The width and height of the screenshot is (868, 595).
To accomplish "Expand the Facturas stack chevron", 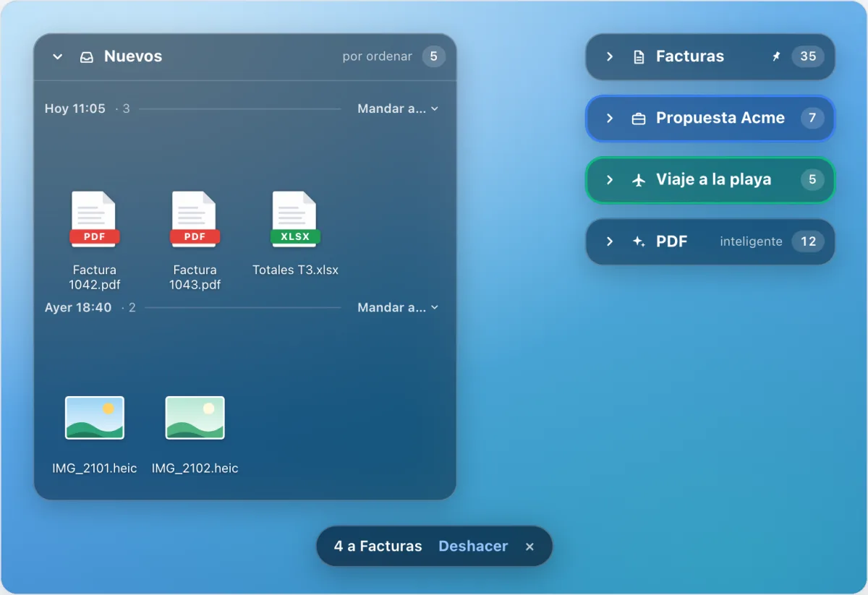I will point(610,56).
